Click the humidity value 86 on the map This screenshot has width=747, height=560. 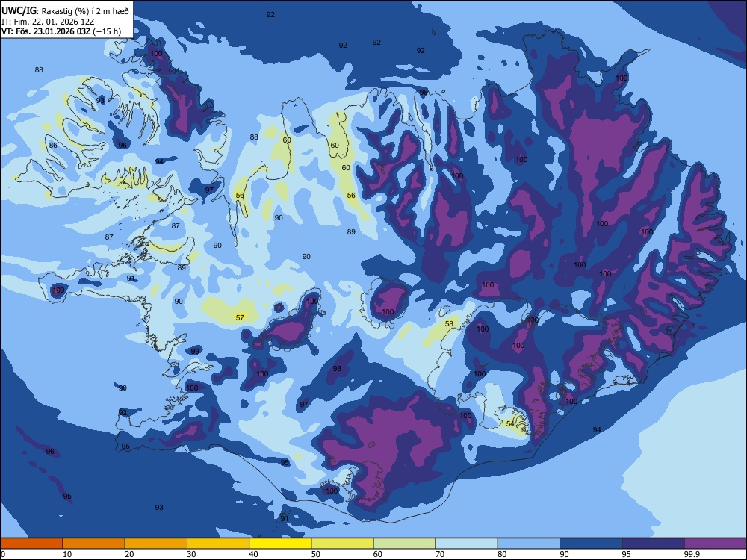click(53, 146)
